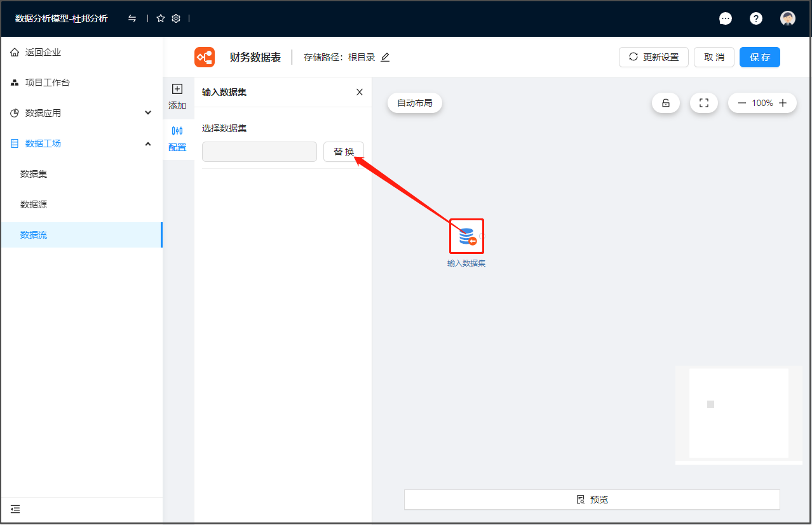Click the switch arrows icon beside title
The height and width of the screenshot is (525, 812).
132,18
